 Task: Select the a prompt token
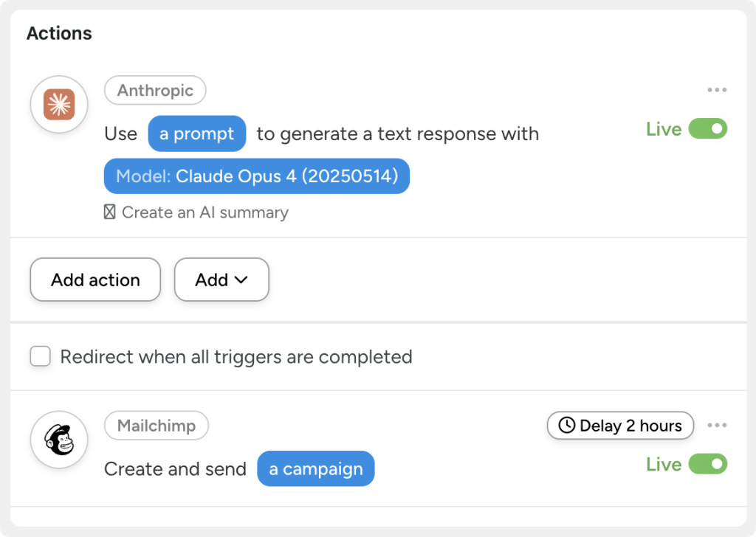click(x=196, y=134)
